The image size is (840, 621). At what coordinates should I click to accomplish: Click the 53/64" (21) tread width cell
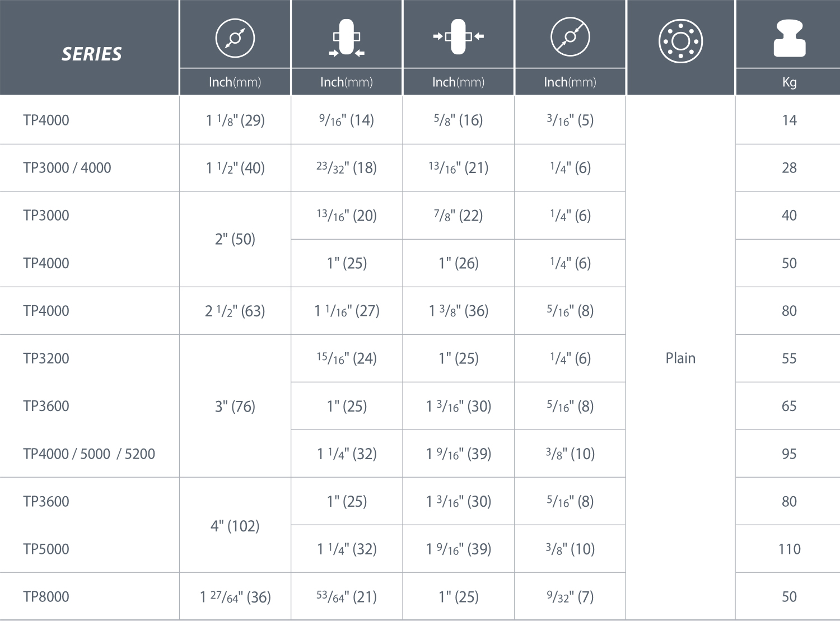point(347,596)
